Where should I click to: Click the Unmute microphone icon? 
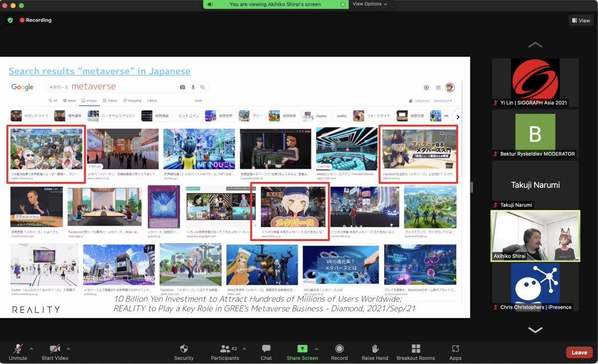[18, 349]
